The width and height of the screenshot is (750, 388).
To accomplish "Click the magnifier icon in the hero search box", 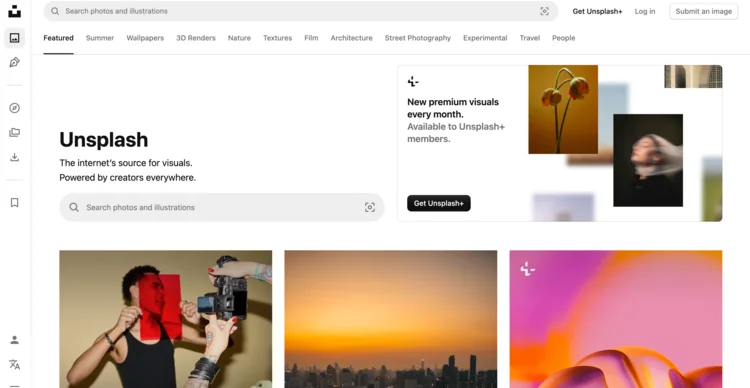I will [74, 207].
